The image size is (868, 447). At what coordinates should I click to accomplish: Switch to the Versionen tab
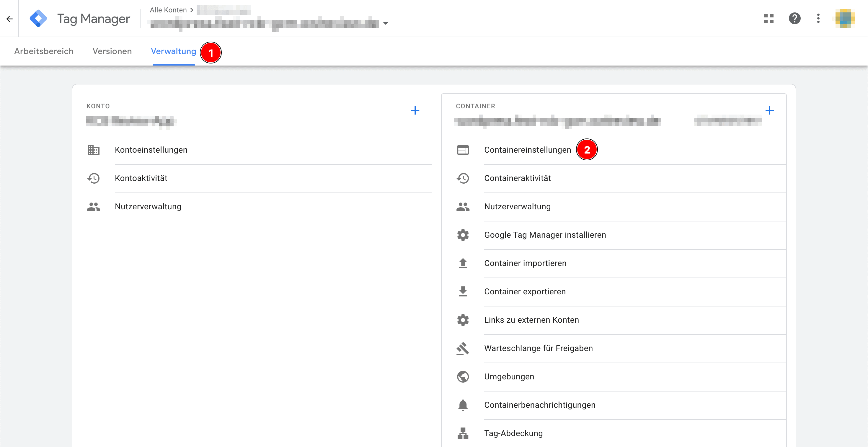[112, 51]
